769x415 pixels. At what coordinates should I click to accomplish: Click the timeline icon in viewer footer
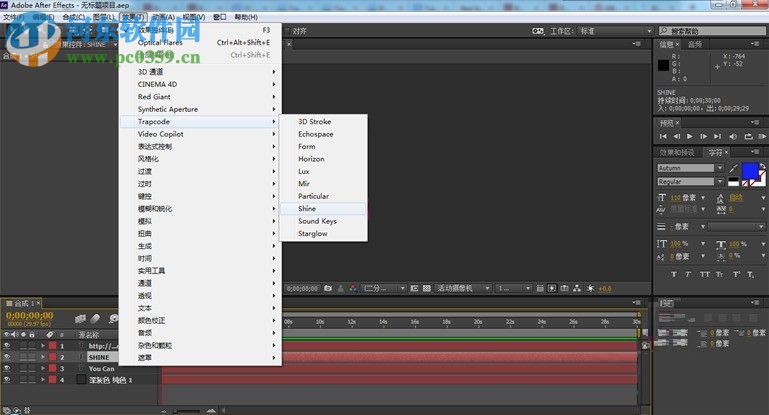point(564,288)
